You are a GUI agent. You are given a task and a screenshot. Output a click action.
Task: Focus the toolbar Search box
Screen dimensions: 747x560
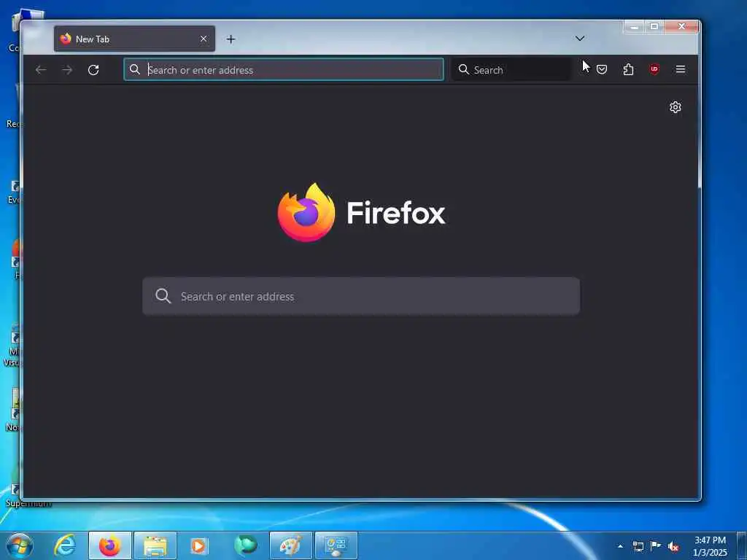click(511, 69)
